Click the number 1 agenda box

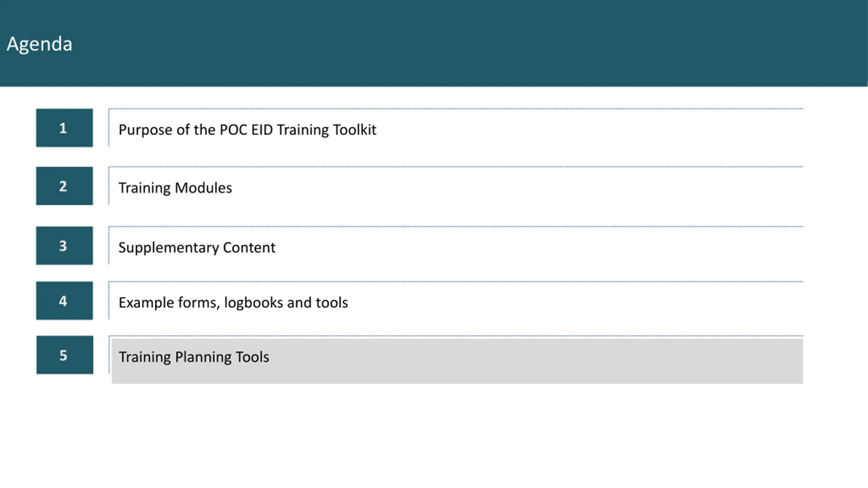pyautogui.click(x=64, y=128)
